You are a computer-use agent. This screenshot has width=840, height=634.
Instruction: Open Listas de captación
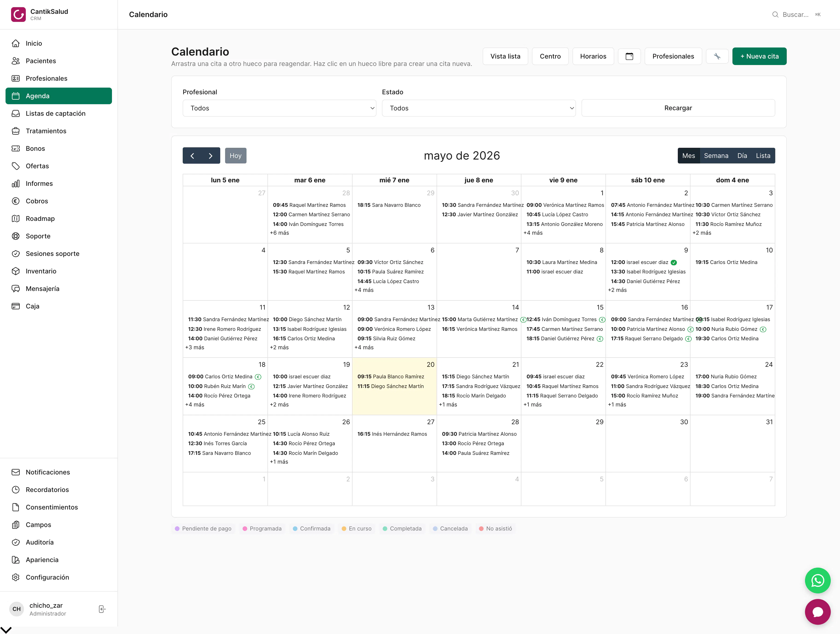59,113
